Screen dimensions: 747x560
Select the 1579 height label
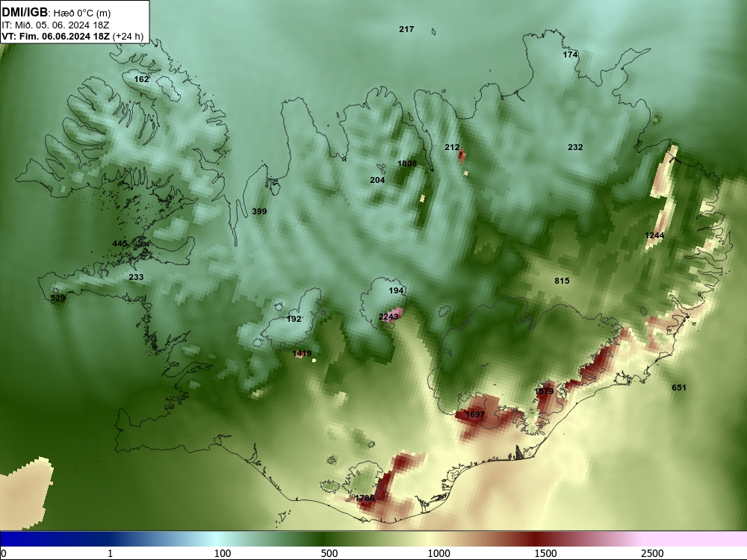544,391
